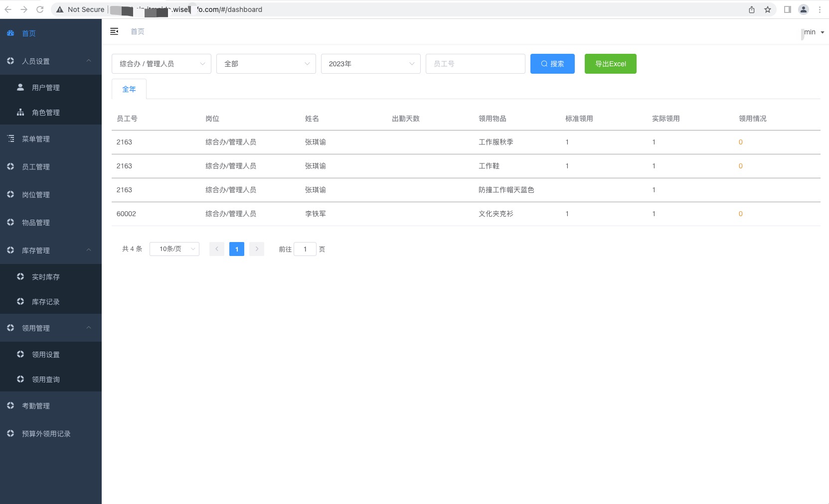The width and height of the screenshot is (829, 504).
Task: Open 领用查询 menu item
Action: pos(51,379)
